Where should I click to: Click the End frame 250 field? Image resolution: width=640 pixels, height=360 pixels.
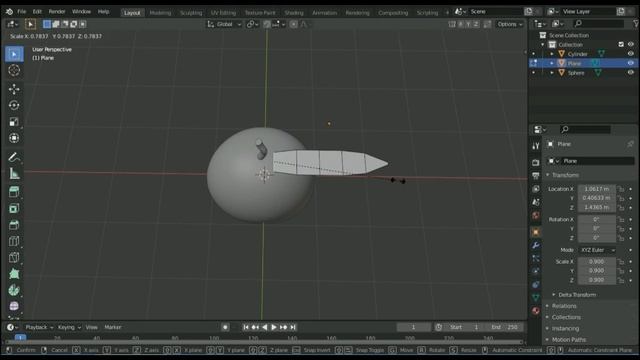[x=505, y=327]
